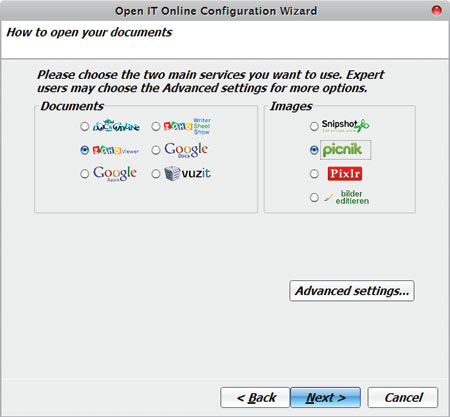Select the Snipshot radio button
The width and height of the screenshot is (450, 417).
point(314,126)
